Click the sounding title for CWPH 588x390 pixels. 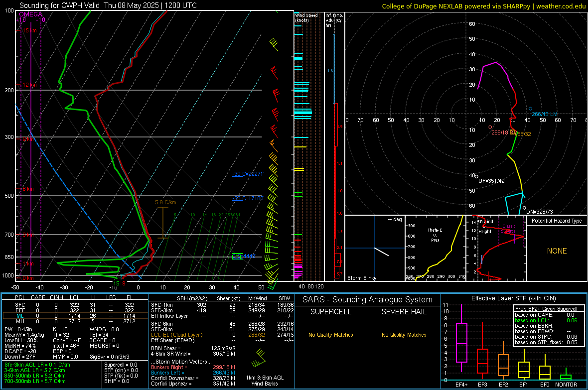coord(108,5)
